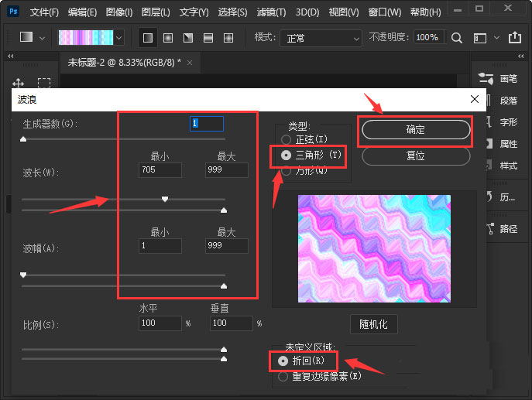Click the 复位 reset button
This screenshot has height=400, width=532.
point(416,156)
